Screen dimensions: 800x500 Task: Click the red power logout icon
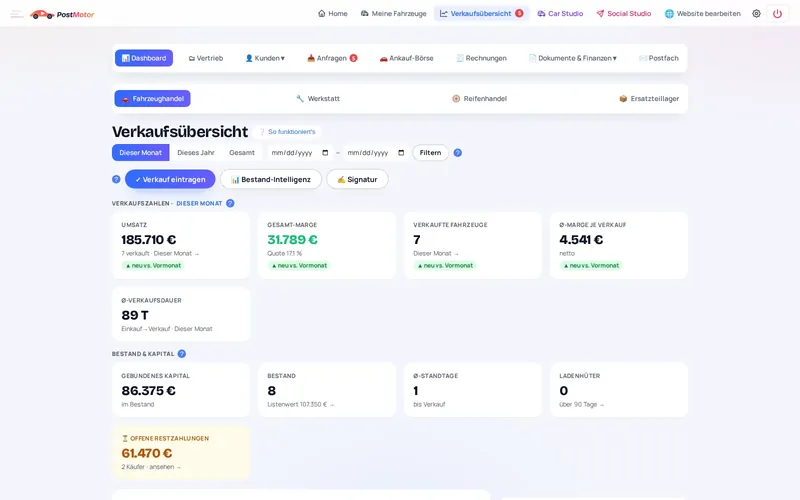pyautogui.click(x=777, y=14)
